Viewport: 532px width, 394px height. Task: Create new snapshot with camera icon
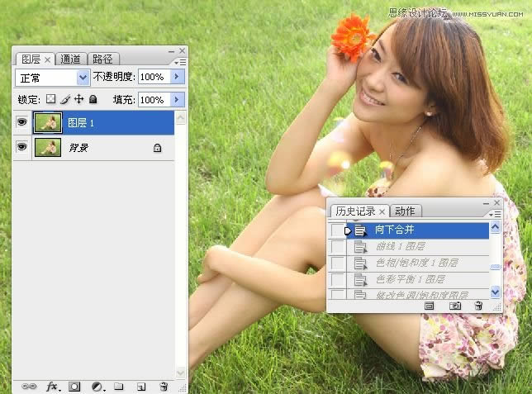tap(454, 306)
